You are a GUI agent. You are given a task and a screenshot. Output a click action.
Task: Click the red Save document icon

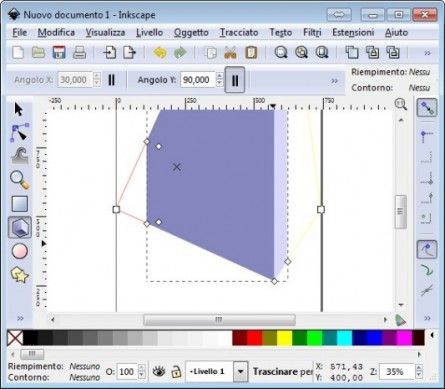click(x=59, y=53)
